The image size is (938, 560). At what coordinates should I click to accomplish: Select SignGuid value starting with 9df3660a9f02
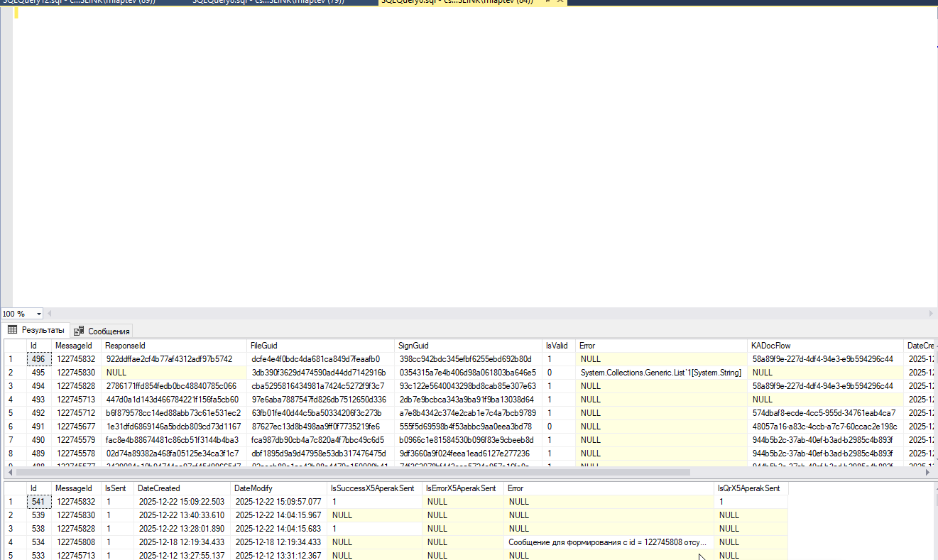(468, 454)
